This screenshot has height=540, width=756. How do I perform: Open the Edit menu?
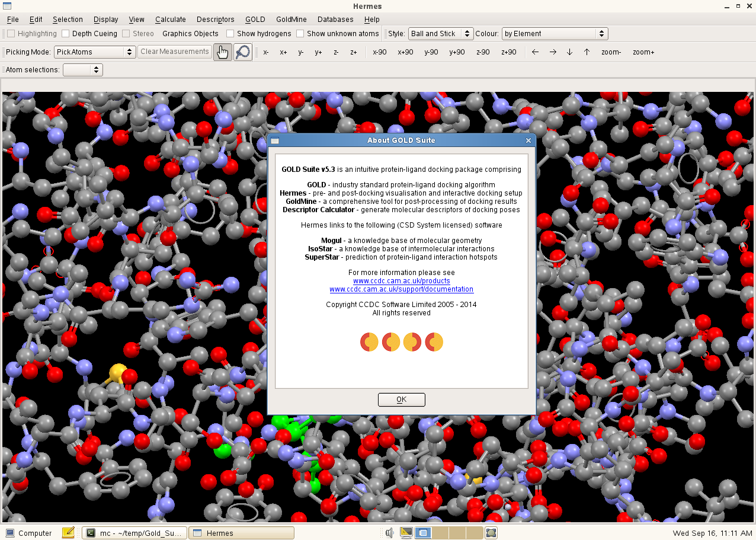(36, 20)
